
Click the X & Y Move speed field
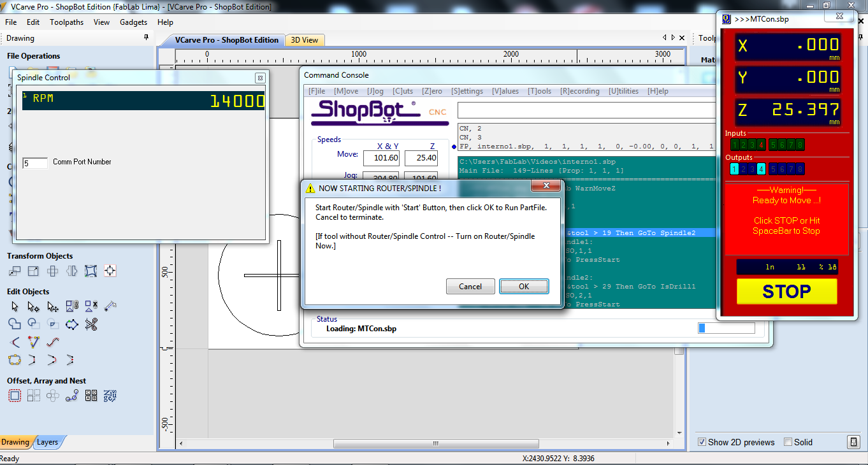point(382,157)
